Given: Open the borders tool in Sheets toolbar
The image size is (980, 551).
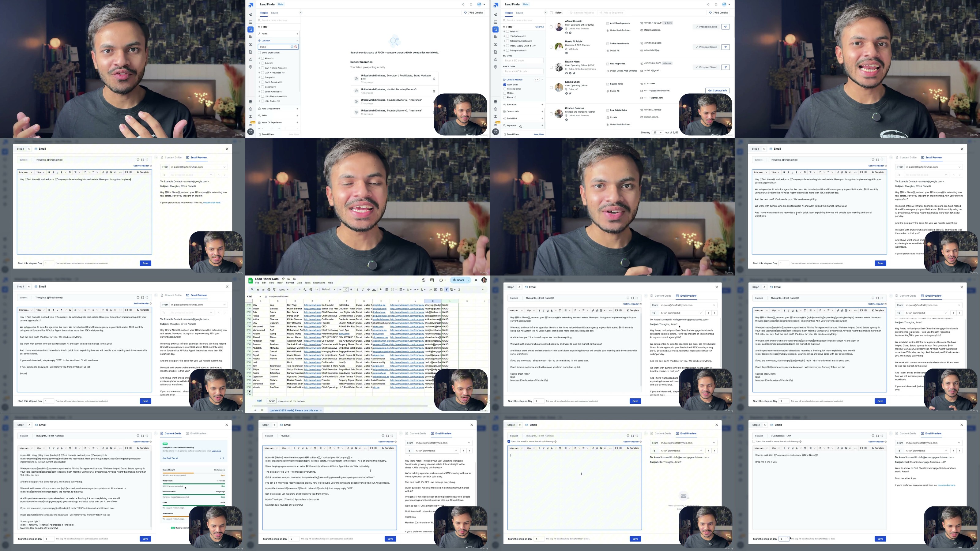Looking at the screenshot, I should 387,290.
